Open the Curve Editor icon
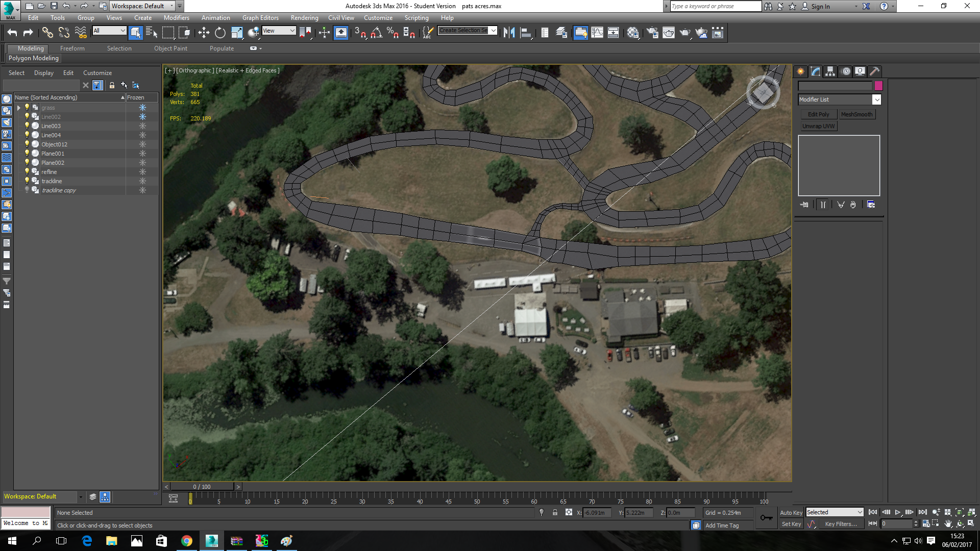 [x=597, y=33]
